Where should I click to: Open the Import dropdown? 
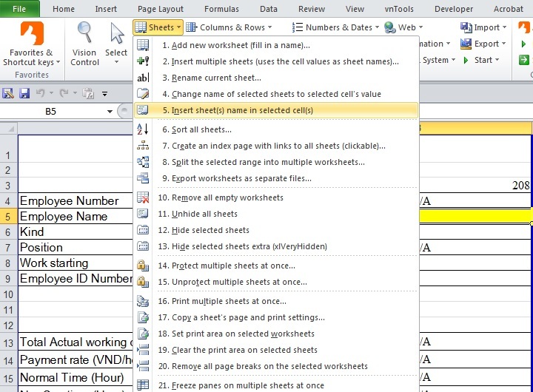(483, 27)
